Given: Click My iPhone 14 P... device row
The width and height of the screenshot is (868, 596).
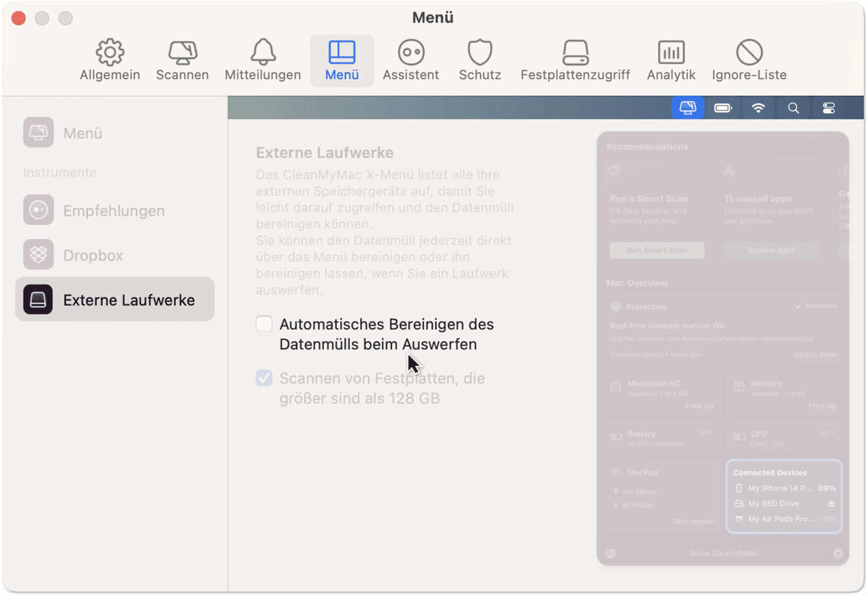Looking at the screenshot, I should (x=784, y=489).
